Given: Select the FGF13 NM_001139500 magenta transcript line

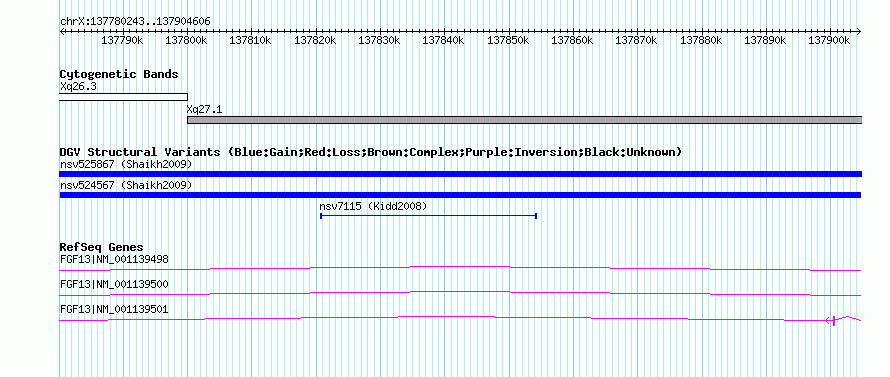Looking at the screenshot, I should pos(461,293).
